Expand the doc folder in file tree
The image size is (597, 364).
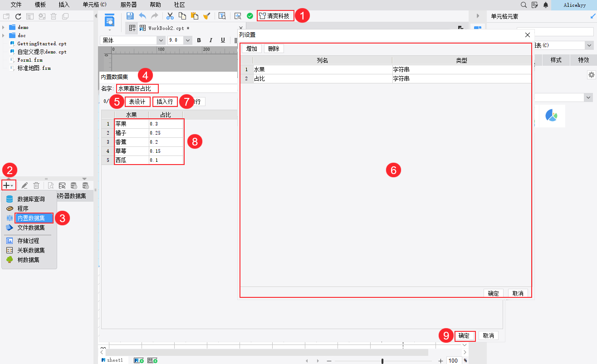click(x=4, y=35)
